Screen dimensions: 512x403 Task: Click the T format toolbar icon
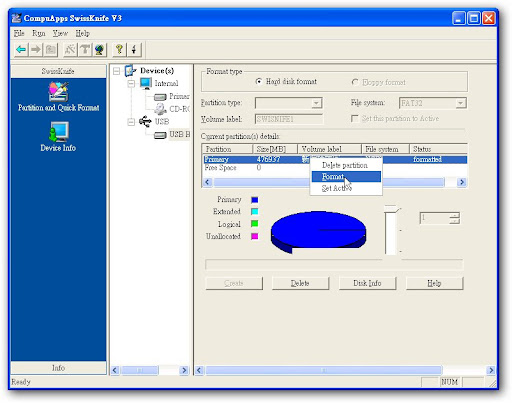[85, 50]
